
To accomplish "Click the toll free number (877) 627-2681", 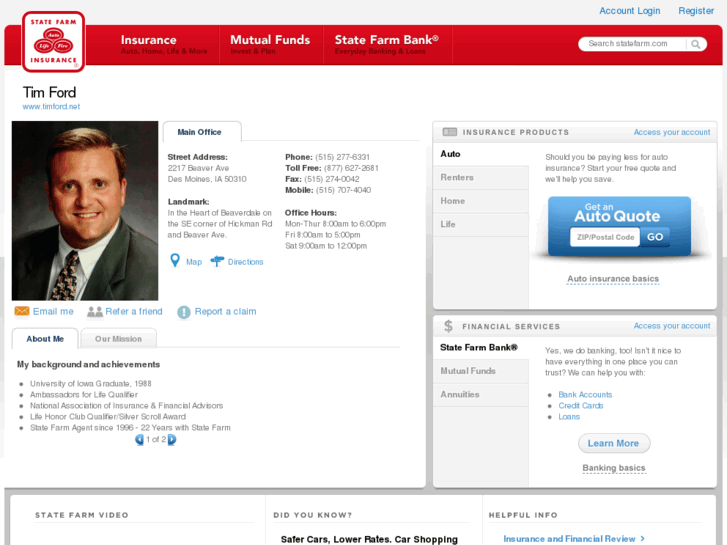I will point(351,168).
